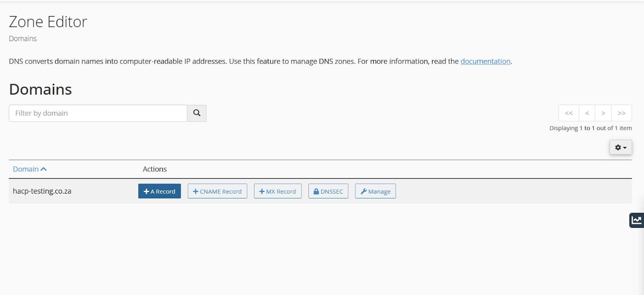Add an MX Record

[x=278, y=191]
